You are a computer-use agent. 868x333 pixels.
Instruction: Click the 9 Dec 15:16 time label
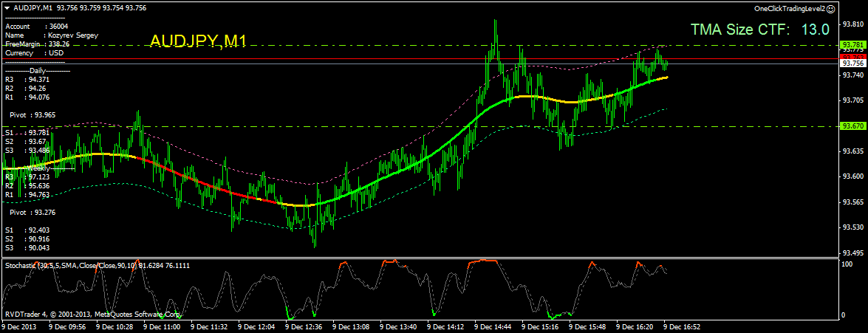(x=541, y=328)
